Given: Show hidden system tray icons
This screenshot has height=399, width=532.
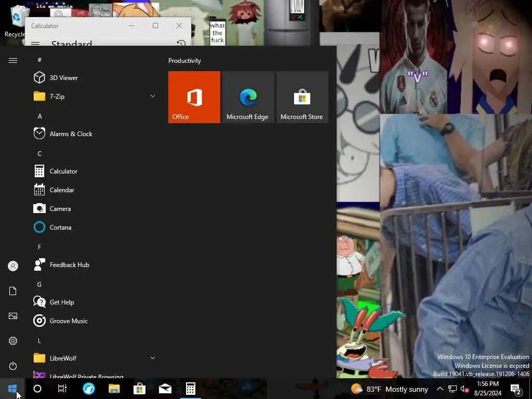Looking at the screenshot, I should pyautogui.click(x=440, y=389).
